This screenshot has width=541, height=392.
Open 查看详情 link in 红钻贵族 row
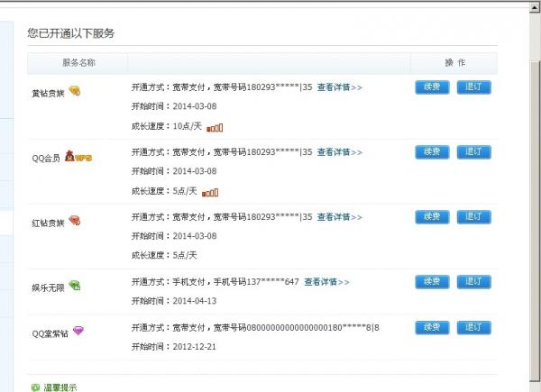pos(340,217)
